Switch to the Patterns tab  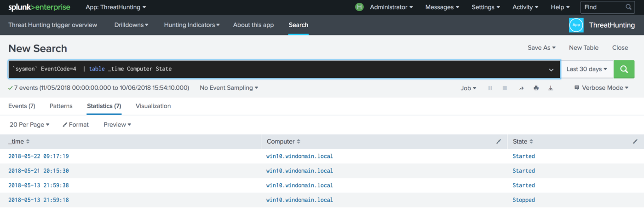61,106
